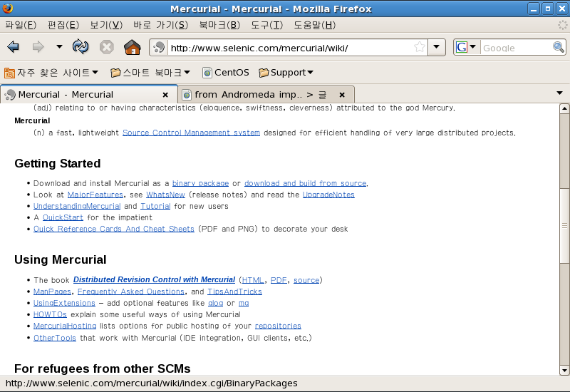Open the address bar history dropdown
The width and height of the screenshot is (570, 392).
pos(436,47)
